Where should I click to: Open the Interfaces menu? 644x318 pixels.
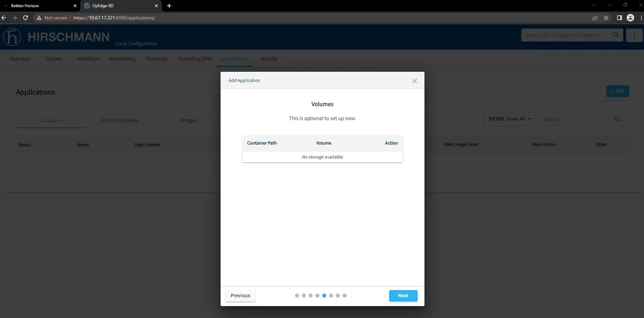point(88,59)
